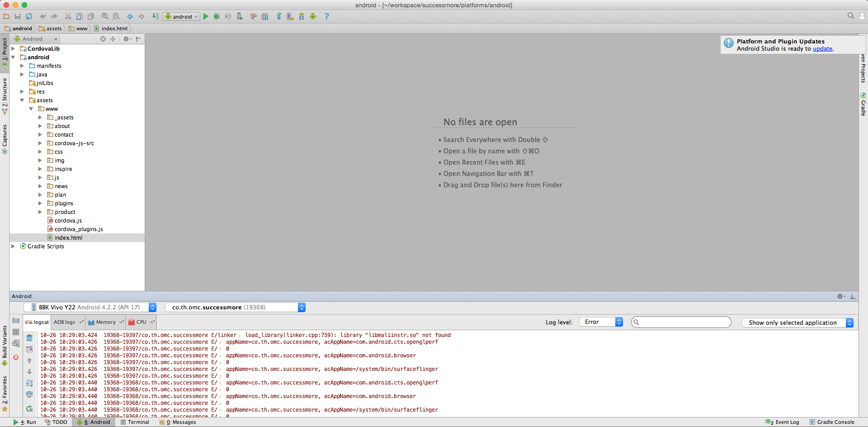
Task: Expand the CordovaLib module
Action: coord(13,48)
